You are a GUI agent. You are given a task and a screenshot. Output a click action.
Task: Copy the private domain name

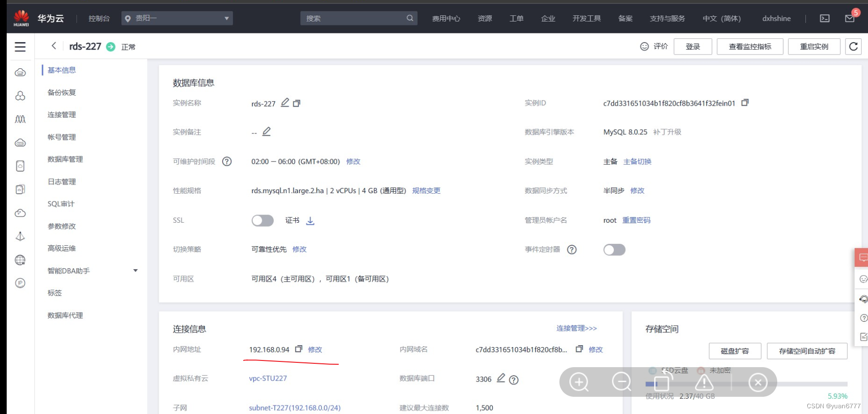point(579,349)
